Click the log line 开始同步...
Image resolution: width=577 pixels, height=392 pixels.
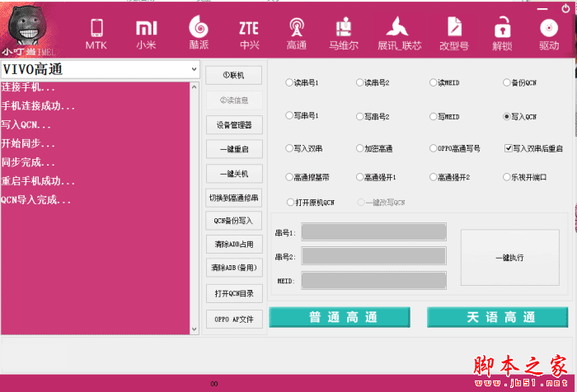pyautogui.click(x=28, y=143)
